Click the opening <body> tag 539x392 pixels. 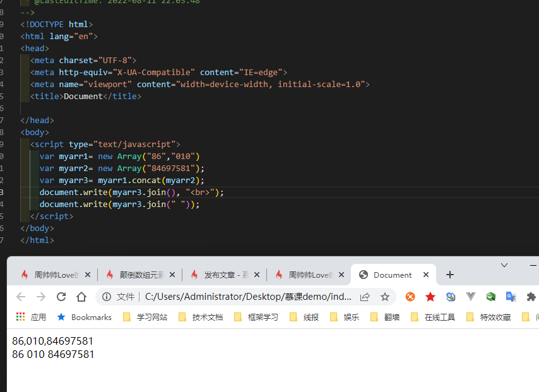pos(35,133)
